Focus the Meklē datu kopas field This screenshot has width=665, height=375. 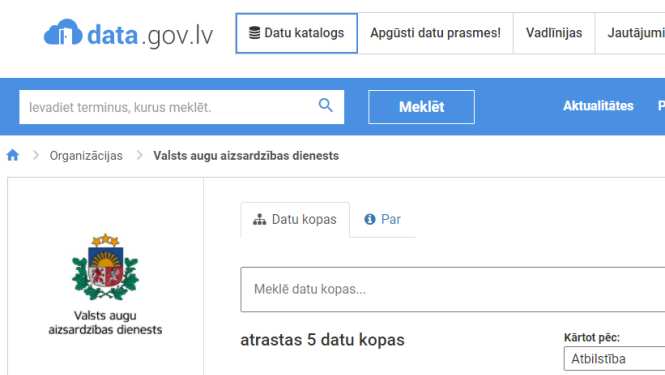click(453, 289)
